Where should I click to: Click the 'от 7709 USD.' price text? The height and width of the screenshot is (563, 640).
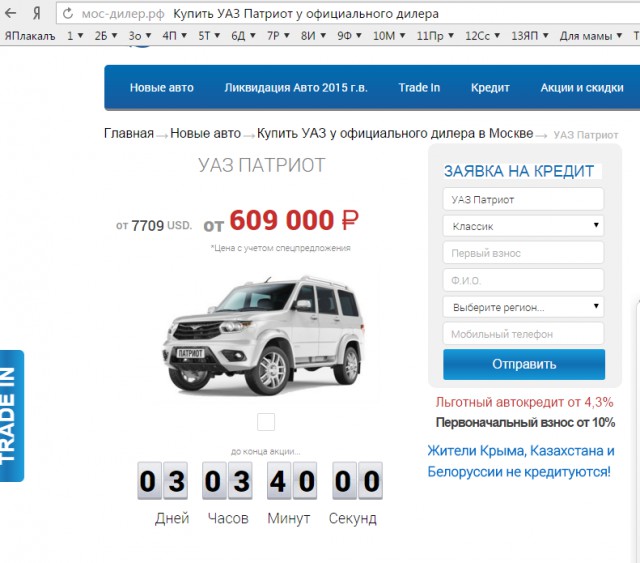click(x=154, y=225)
